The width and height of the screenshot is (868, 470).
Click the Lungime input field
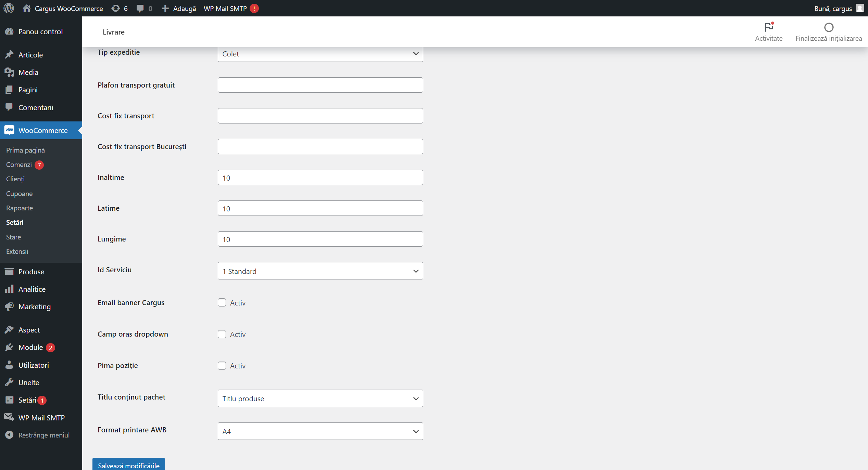320,239
